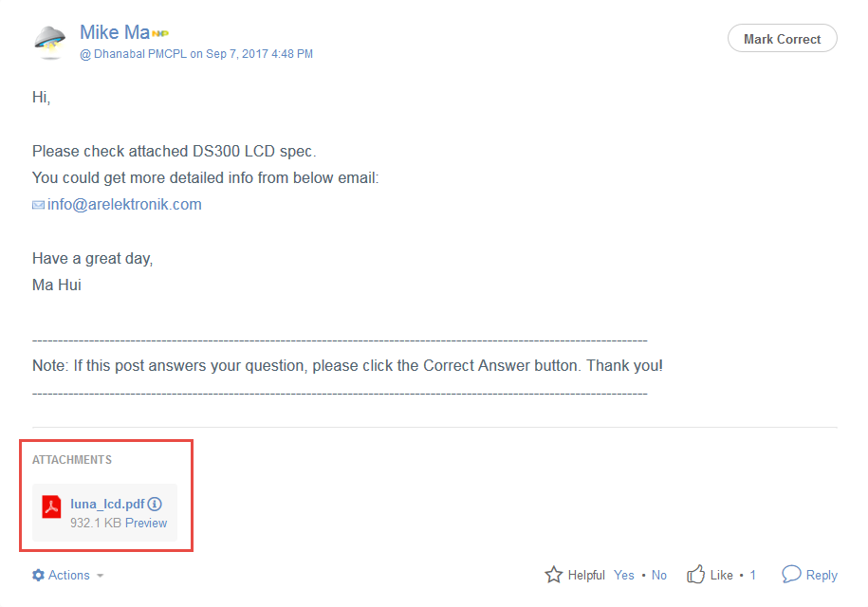Click the Mark Correct button
This screenshot has height=607, width=868.
pos(782,39)
